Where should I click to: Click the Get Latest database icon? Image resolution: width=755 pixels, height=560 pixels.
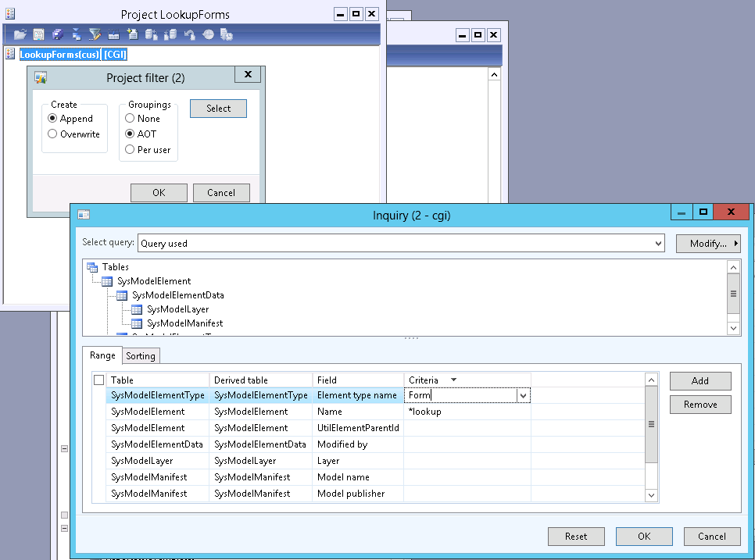point(170,34)
